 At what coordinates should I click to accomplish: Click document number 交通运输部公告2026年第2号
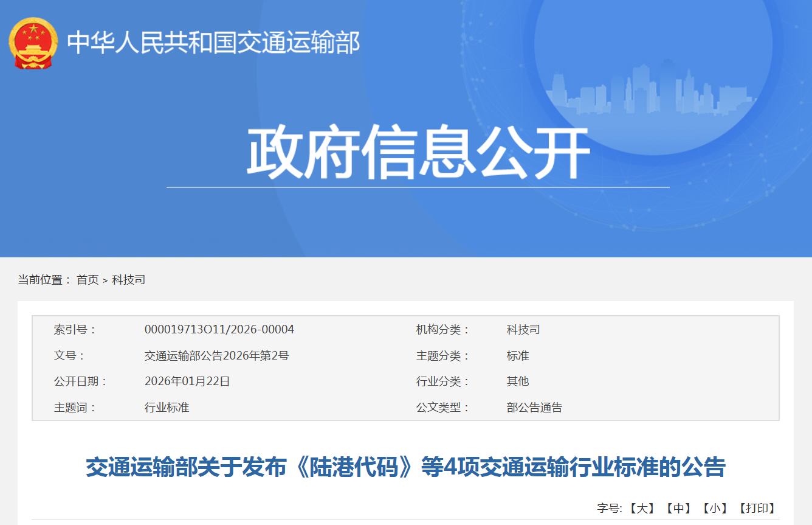point(216,356)
